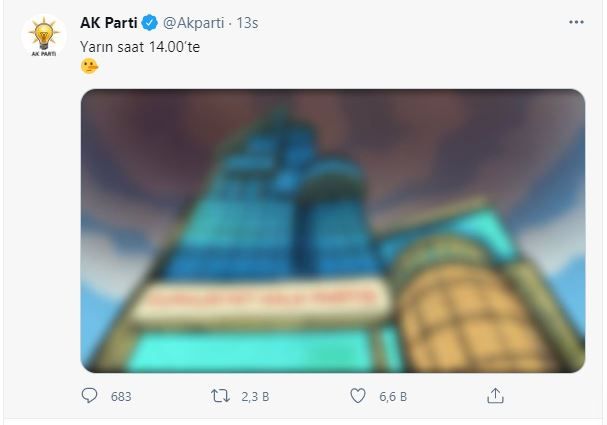Click the retweet arrows icon
Screen dimensions: 607x425
[x=220, y=396]
